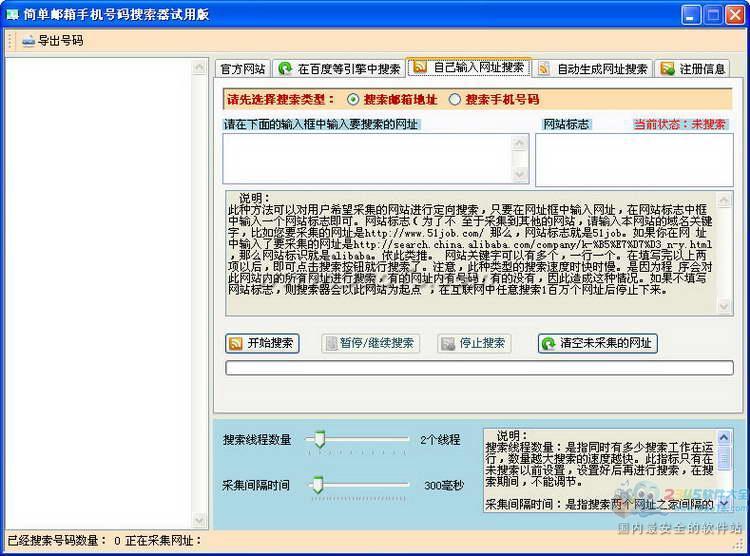Click the app icon in title bar
750x556 pixels.
(x=12, y=14)
